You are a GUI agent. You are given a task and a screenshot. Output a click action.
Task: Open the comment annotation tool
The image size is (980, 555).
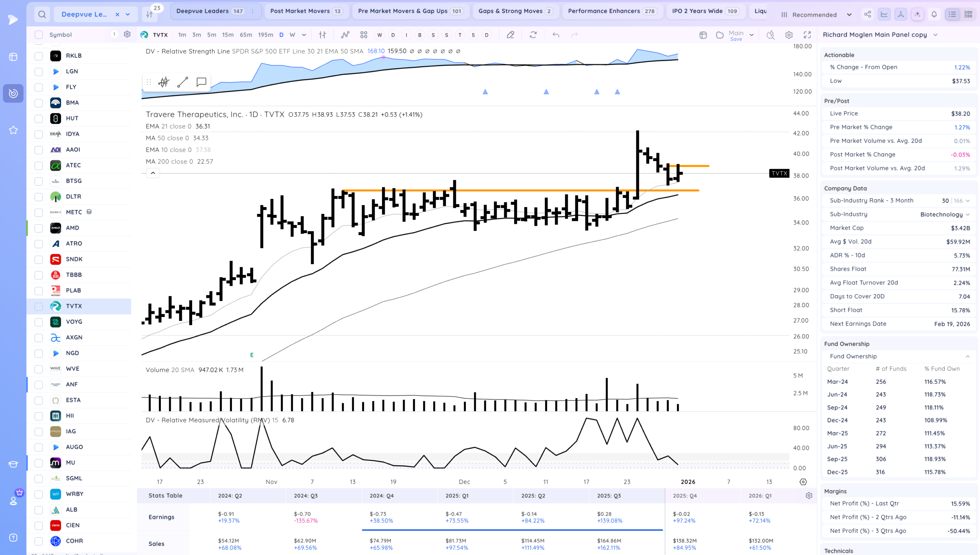201,82
